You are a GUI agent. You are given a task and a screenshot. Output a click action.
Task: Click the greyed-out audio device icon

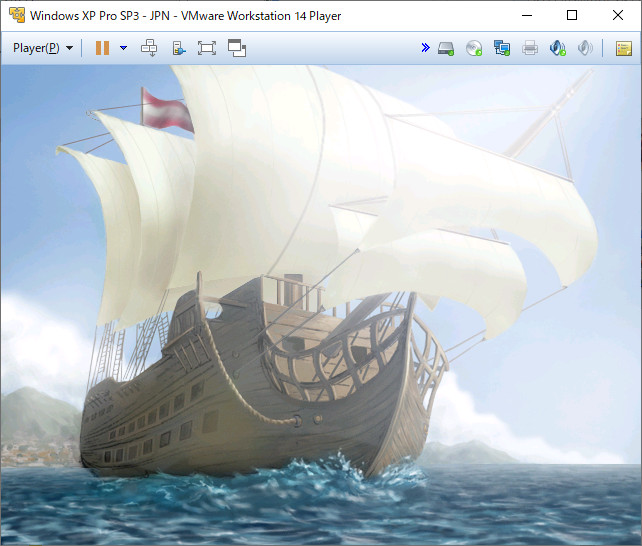coord(585,48)
